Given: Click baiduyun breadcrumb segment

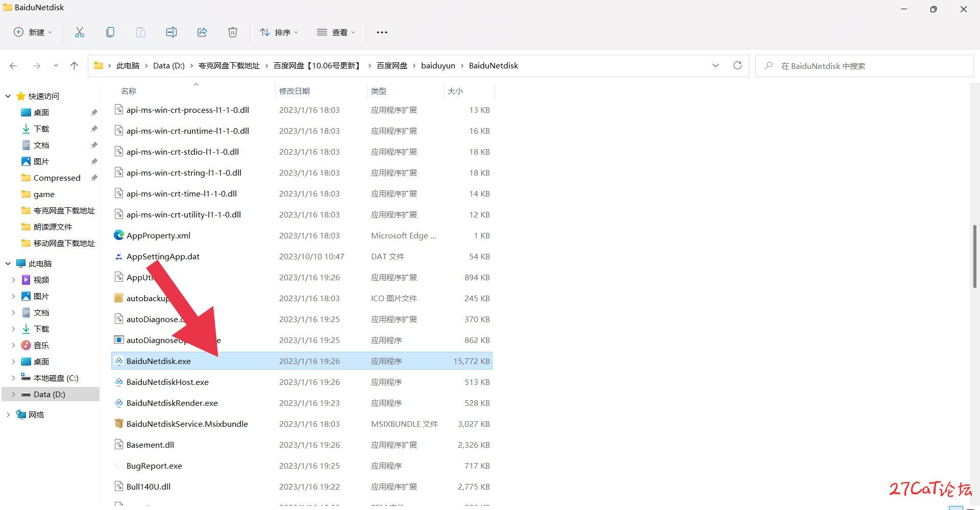Looking at the screenshot, I should (x=438, y=65).
